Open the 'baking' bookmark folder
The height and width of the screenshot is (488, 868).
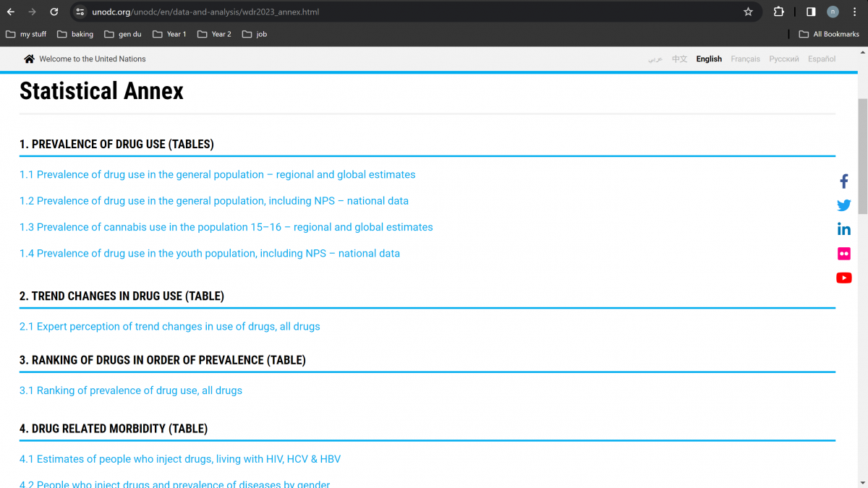click(75, 34)
